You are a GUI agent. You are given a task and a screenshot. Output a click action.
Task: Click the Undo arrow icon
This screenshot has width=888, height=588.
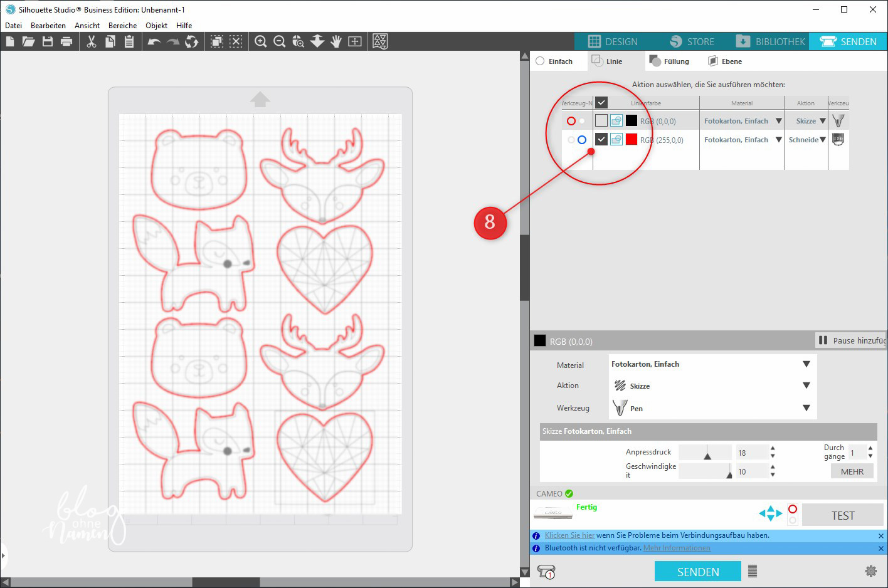[x=154, y=41]
